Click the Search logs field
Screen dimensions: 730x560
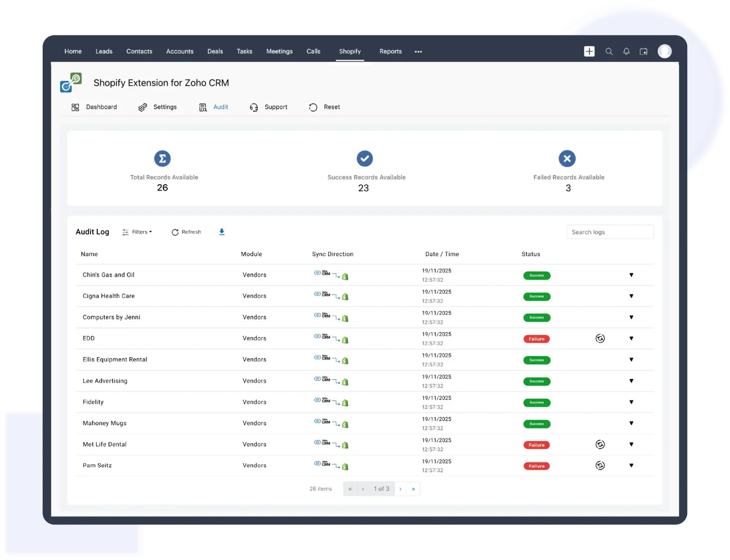pyautogui.click(x=610, y=232)
